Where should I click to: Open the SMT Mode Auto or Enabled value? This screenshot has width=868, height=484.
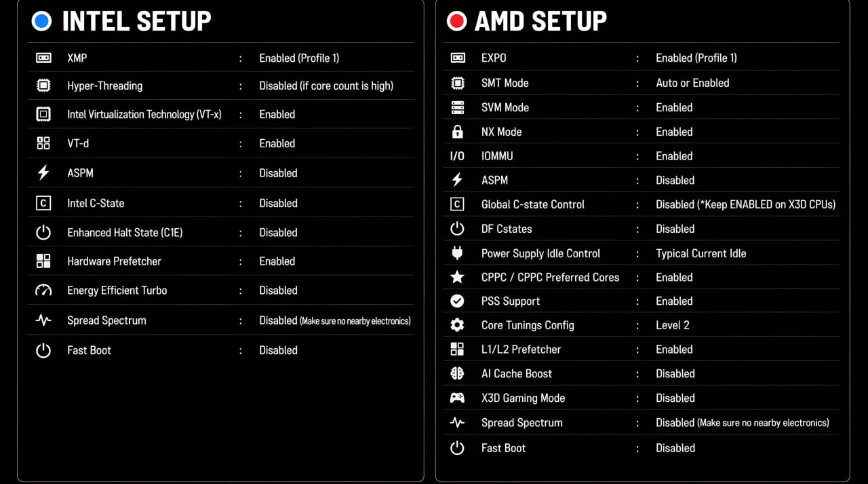[x=692, y=83]
